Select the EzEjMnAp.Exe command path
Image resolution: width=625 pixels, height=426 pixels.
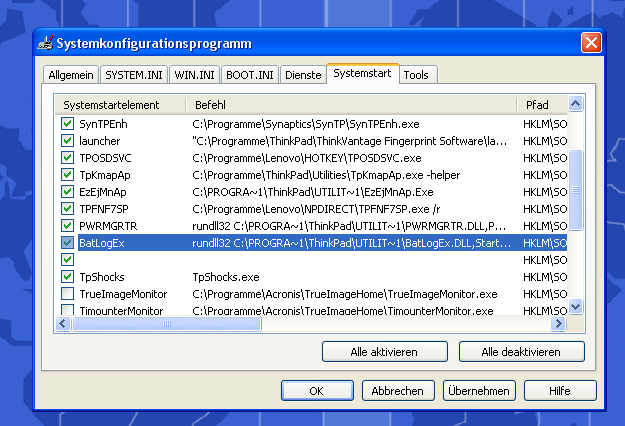coord(312,192)
